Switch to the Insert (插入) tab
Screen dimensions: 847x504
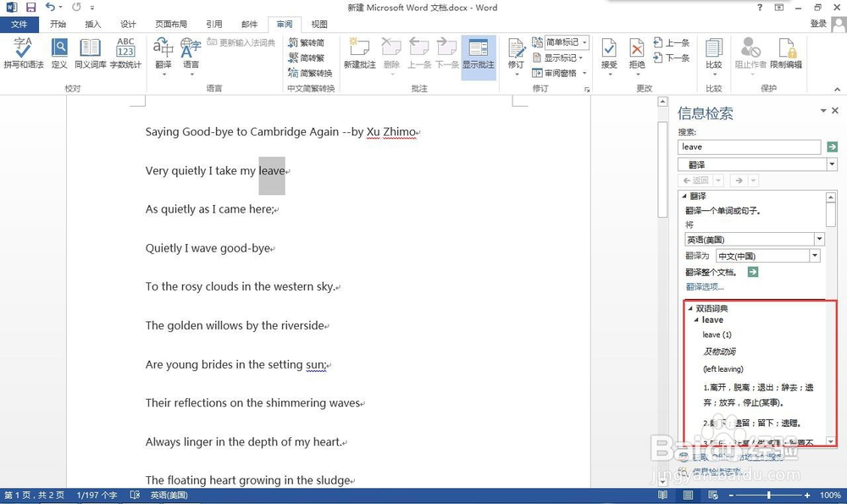[93, 25]
